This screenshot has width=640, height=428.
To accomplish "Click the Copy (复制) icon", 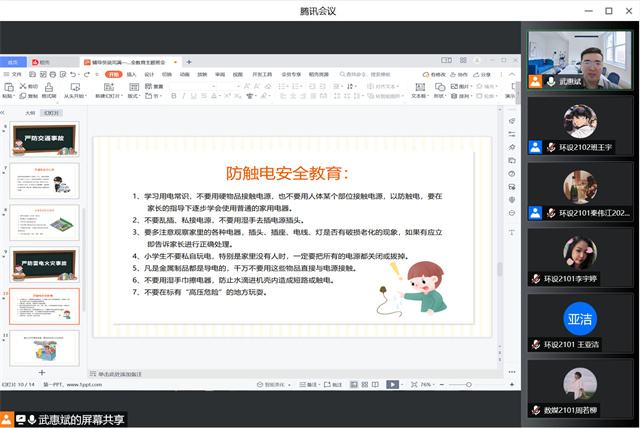I will tap(23, 96).
